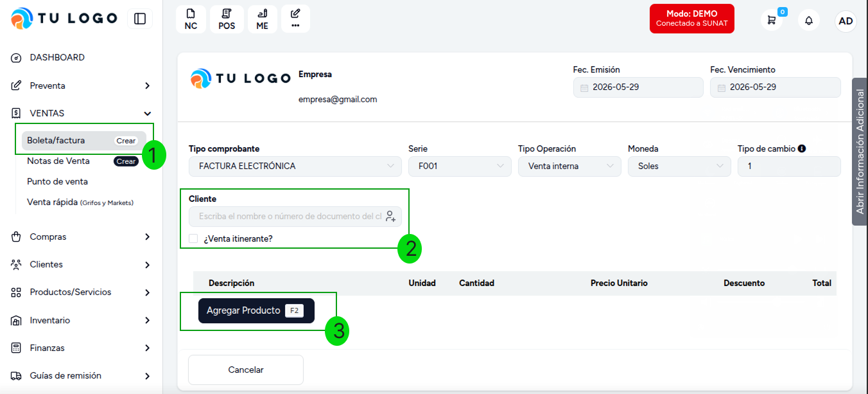Open the Moneda Soles dropdown
The width and height of the screenshot is (868, 394).
tap(679, 166)
